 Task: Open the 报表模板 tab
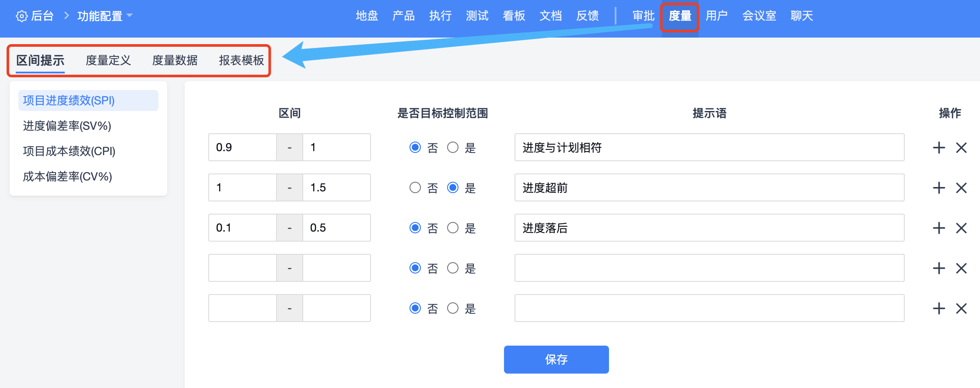241,60
